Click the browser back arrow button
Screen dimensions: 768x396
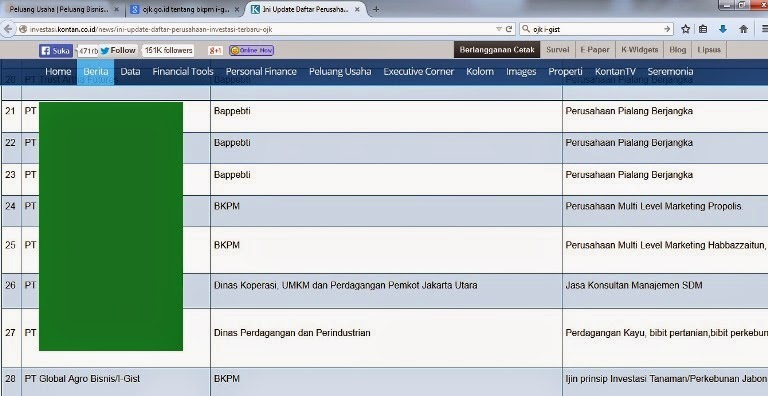click(x=7, y=29)
